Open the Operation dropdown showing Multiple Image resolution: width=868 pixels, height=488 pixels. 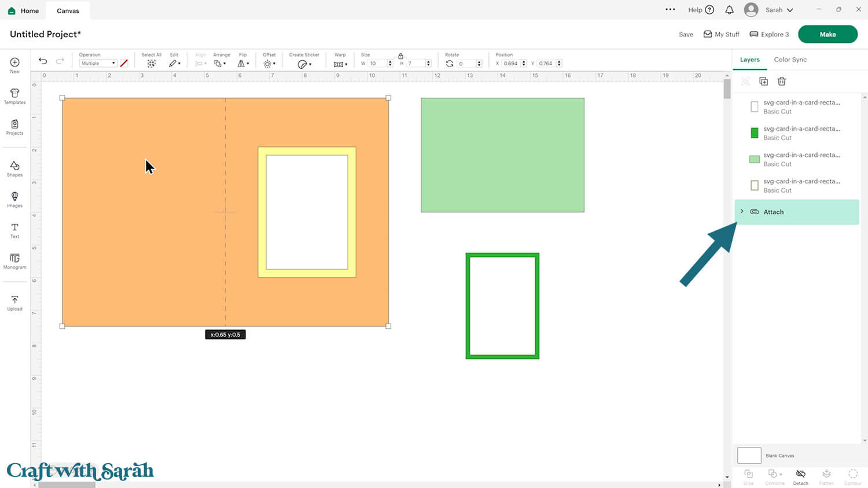98,63
